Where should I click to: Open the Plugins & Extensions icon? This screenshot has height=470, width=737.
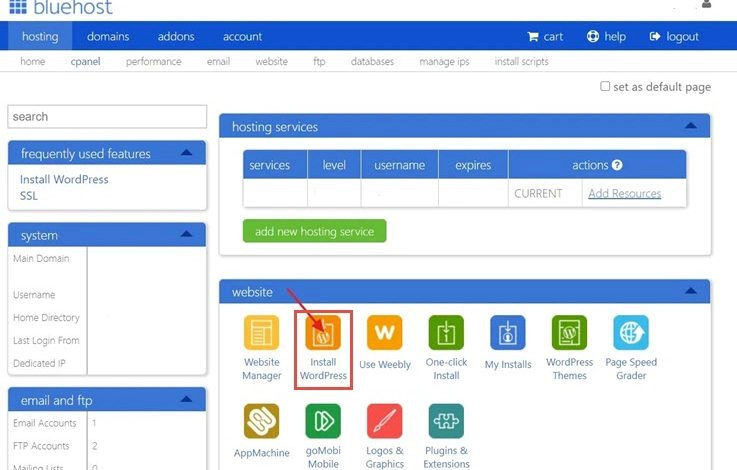[446, 421]
